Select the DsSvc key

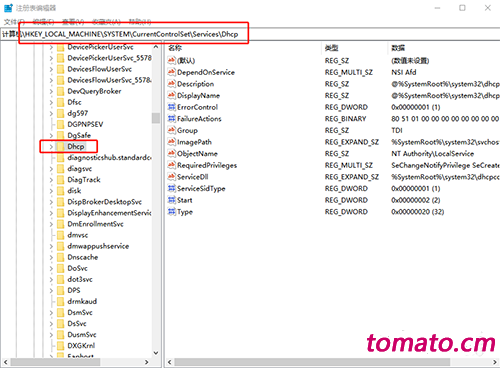click(x=77, y=323)
